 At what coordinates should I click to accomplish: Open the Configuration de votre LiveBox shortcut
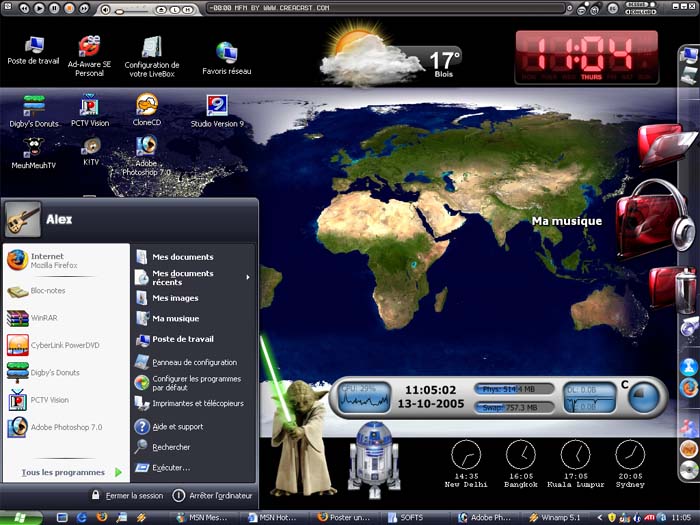point(152,57)
